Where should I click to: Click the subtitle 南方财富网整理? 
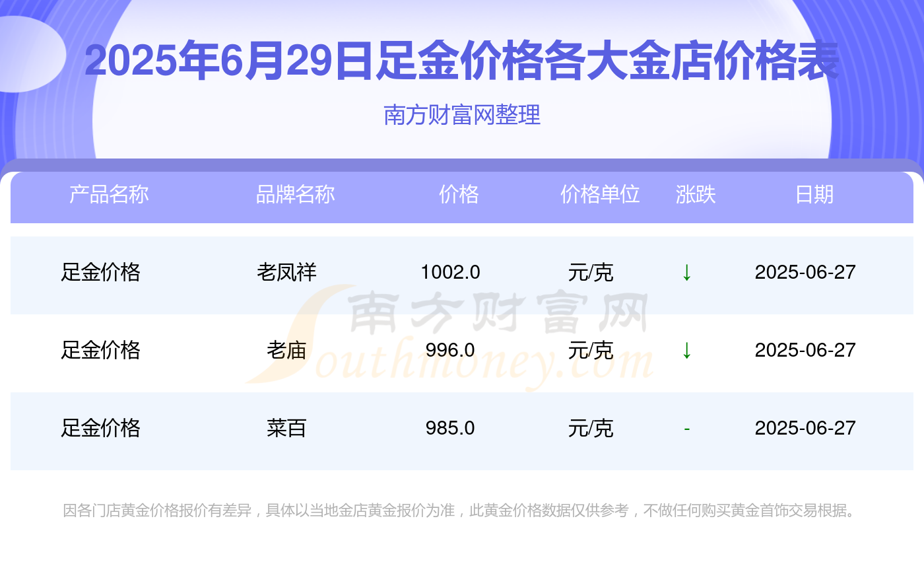462,115
